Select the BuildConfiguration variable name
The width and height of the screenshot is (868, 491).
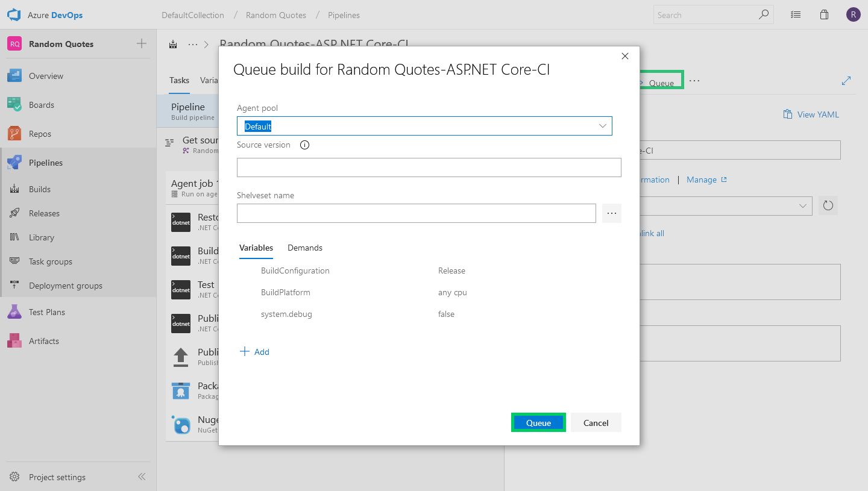[x=295, y=271]
